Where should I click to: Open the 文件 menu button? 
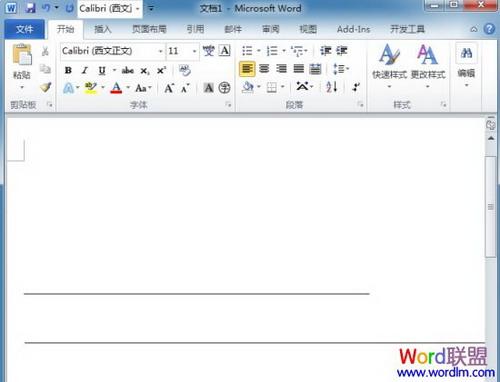[24, 29]
